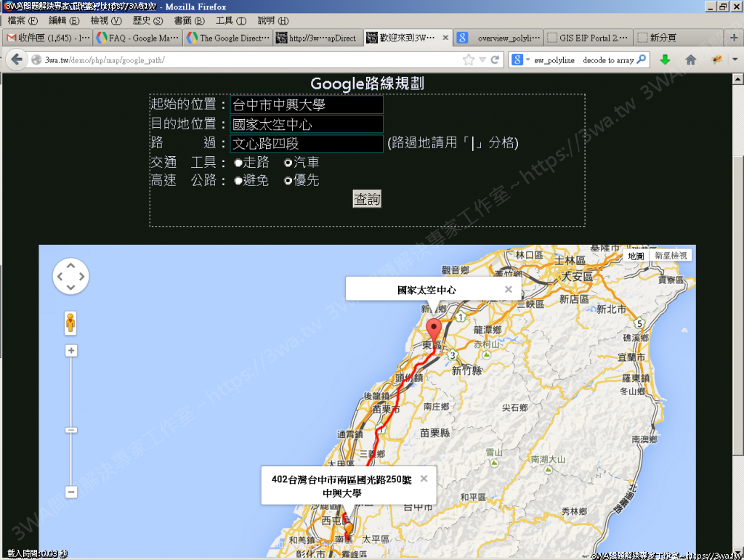
Task: Switch to the GIS EIP Portal tab
Action: [x=587, y=38]
